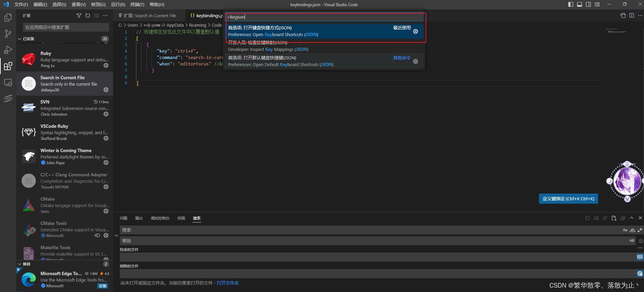Toggle primary sidebar visibility

pos(571,4)
